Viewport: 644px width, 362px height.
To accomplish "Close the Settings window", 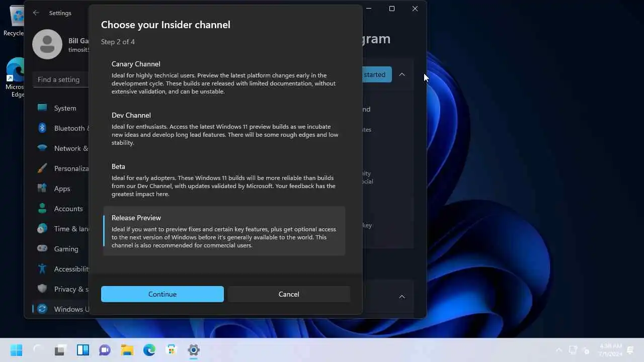I will (415, 9).
